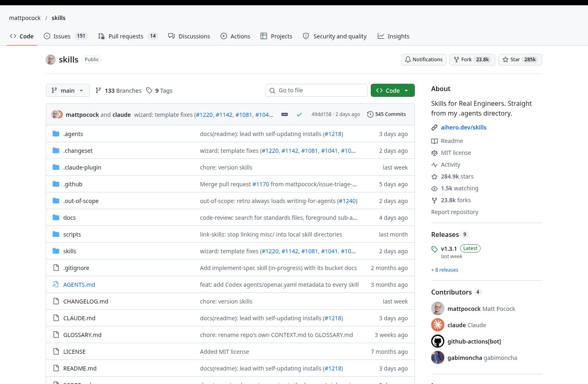The image size is (588, 384).
Task: Open commit hash 49dd158
Action: click(x=321, y=114)
